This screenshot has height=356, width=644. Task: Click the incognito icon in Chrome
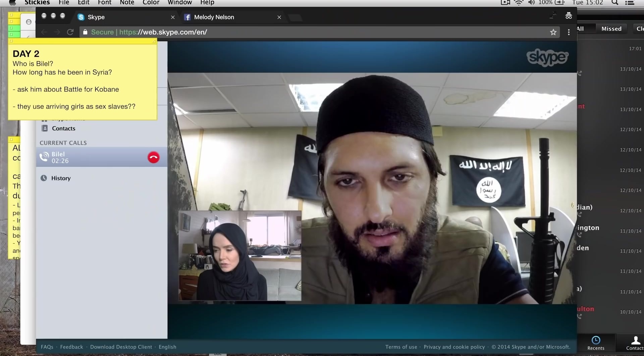(569, 16)
